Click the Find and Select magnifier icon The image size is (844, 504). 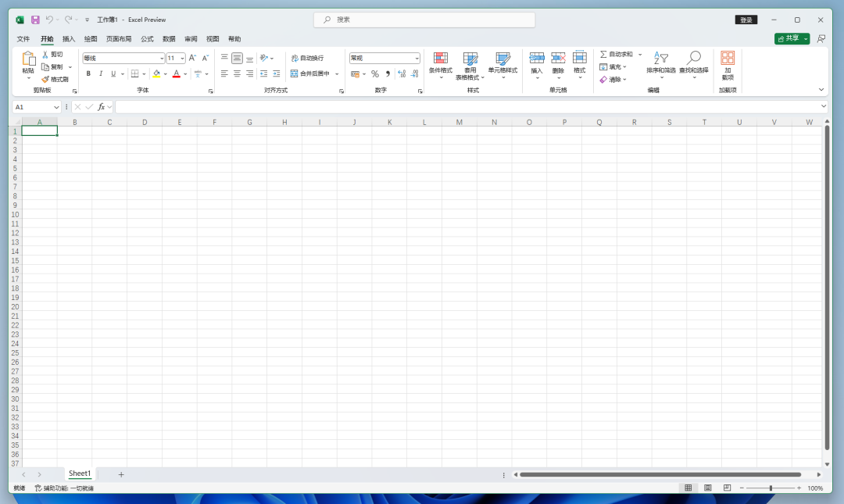(x=694, y=58)
